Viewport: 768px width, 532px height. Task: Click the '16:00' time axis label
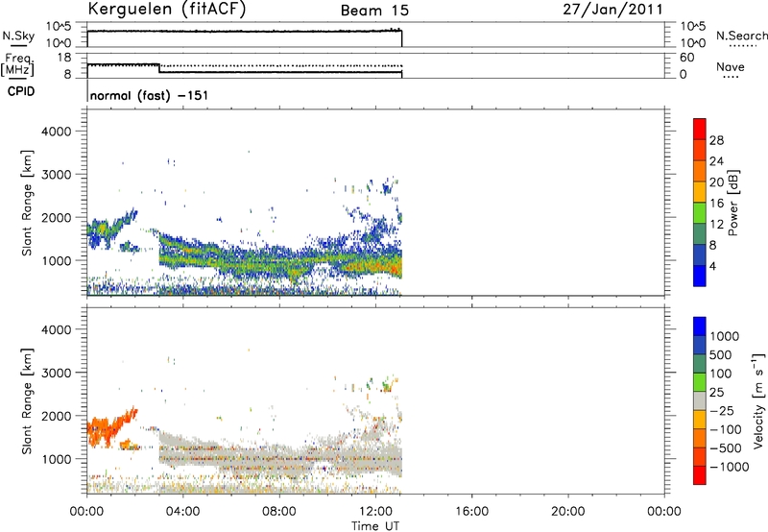click(x=471, y=512)
